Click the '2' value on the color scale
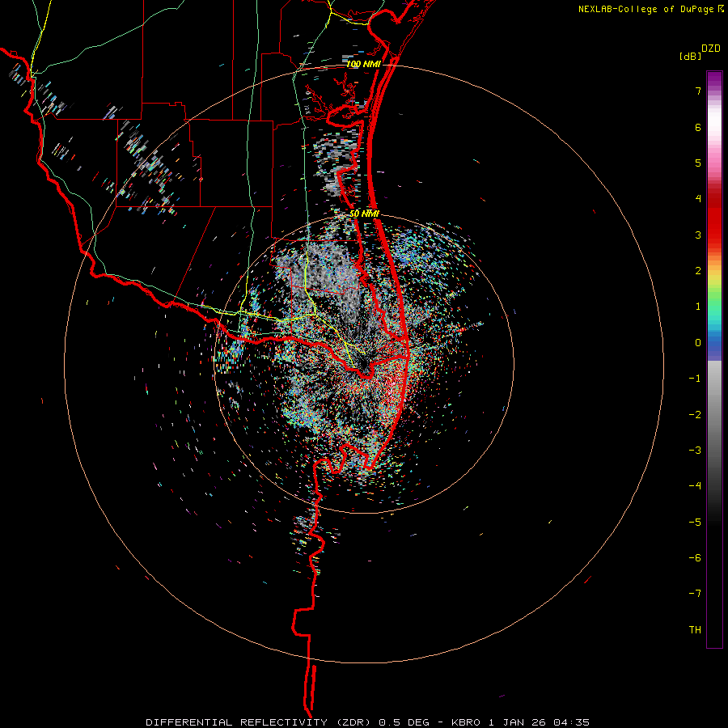Screen dimensions: 728x728 [x=698, y=271]
